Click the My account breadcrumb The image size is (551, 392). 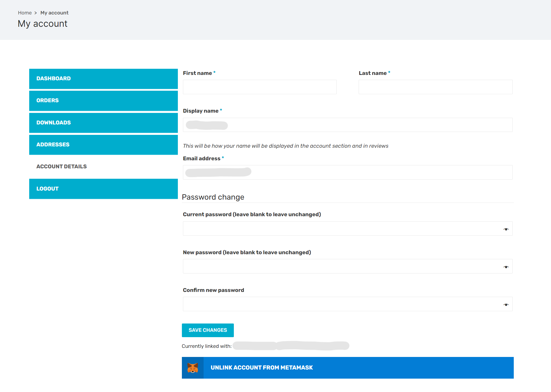point(54,13)
